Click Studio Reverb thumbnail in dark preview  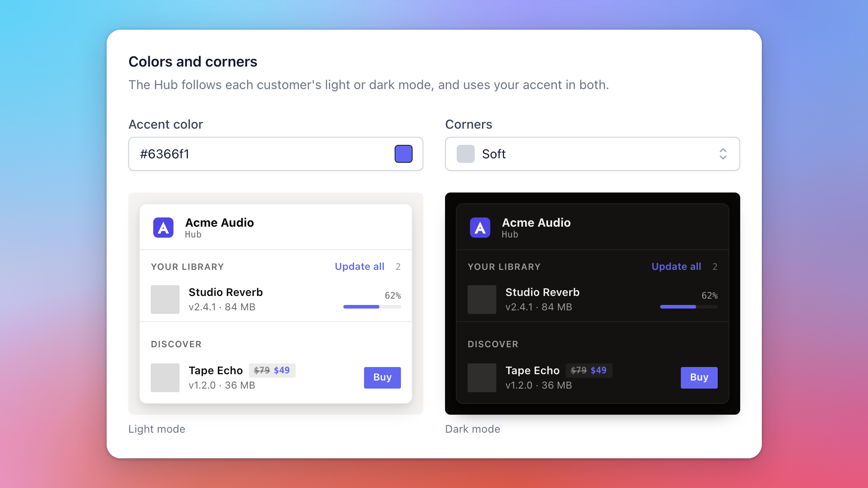click(482, 300)
